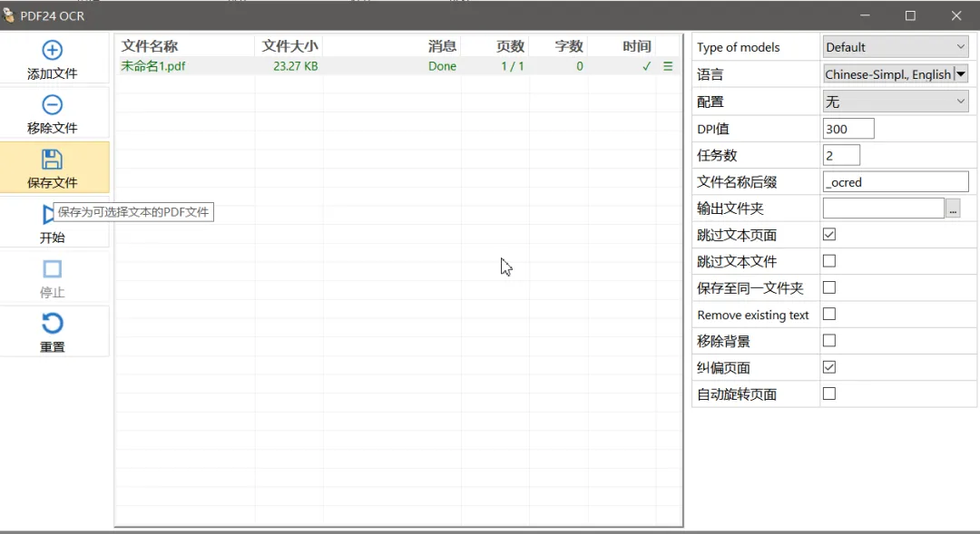This screenshot has height=534, width=980.
Task: Sort by the 字数 column header
Action: tap(569, 46)
